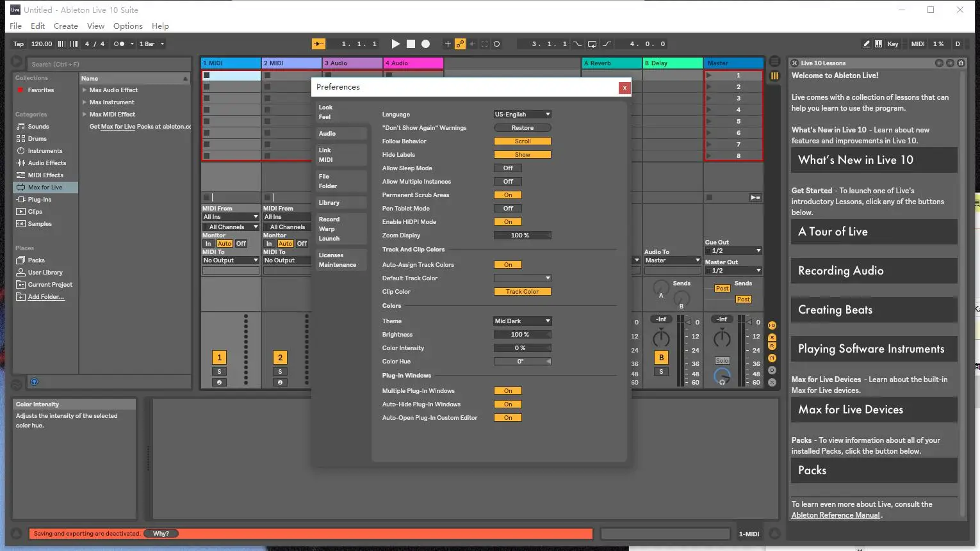Expand Max Instrument folder
This screenshot has width=980, height=551.
(85, 102)
